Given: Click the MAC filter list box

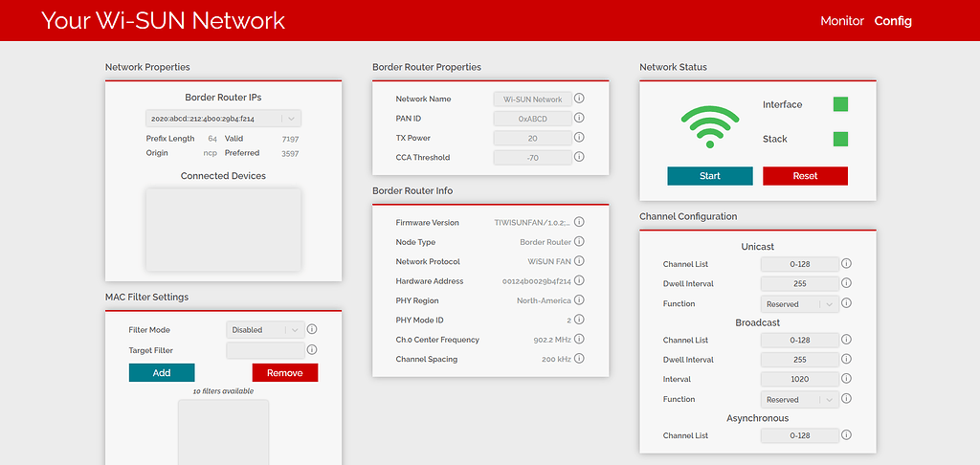Looking at the screenshot, I should pyautogui.click(x=224, y=432).
